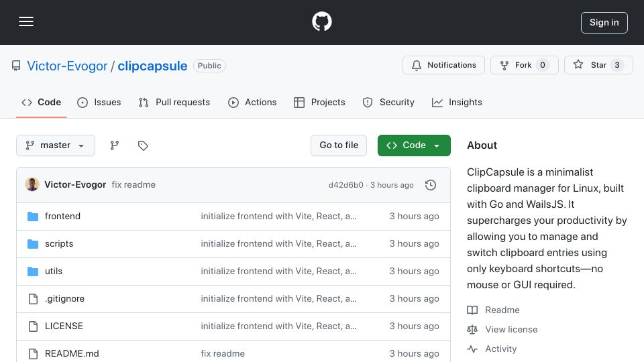Open the Victor-Evogor owner profile link

(x=67, y=66)
